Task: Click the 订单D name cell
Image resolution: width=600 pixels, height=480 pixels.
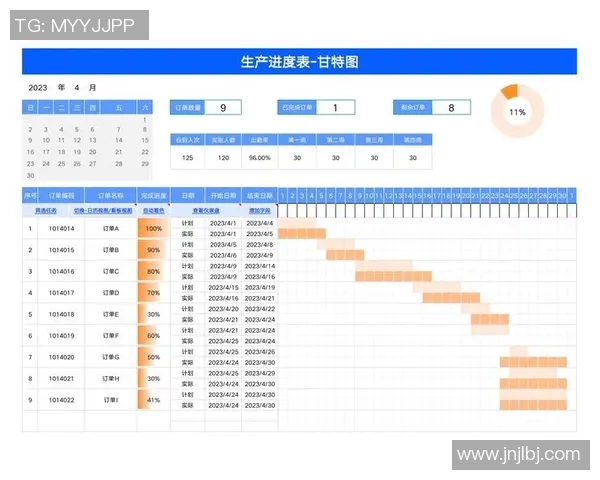Action: pos(111,293)
